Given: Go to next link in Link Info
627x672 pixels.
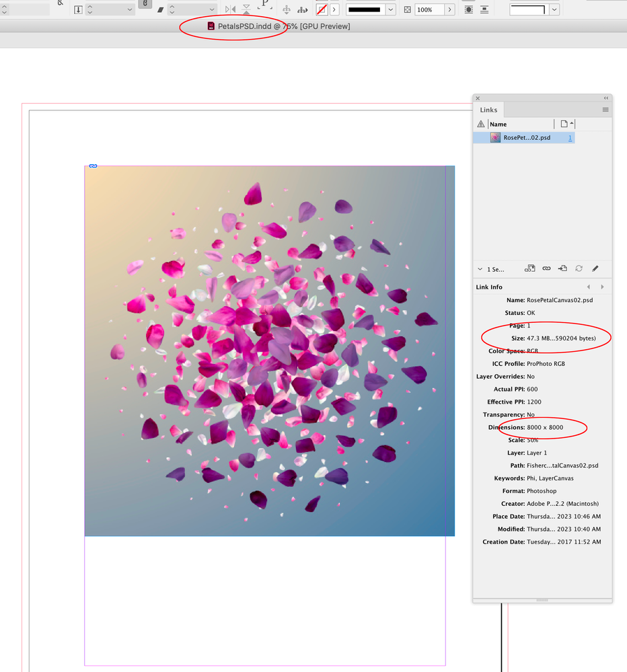Looking at the screenshot, I should (x=602, y=287).
